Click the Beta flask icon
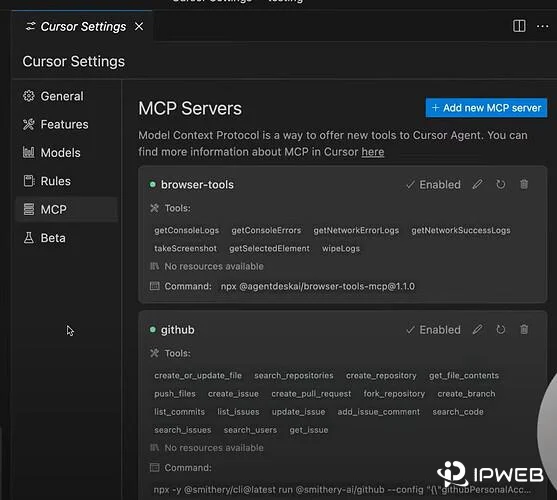557x500 pixels. tap(29, 238)
